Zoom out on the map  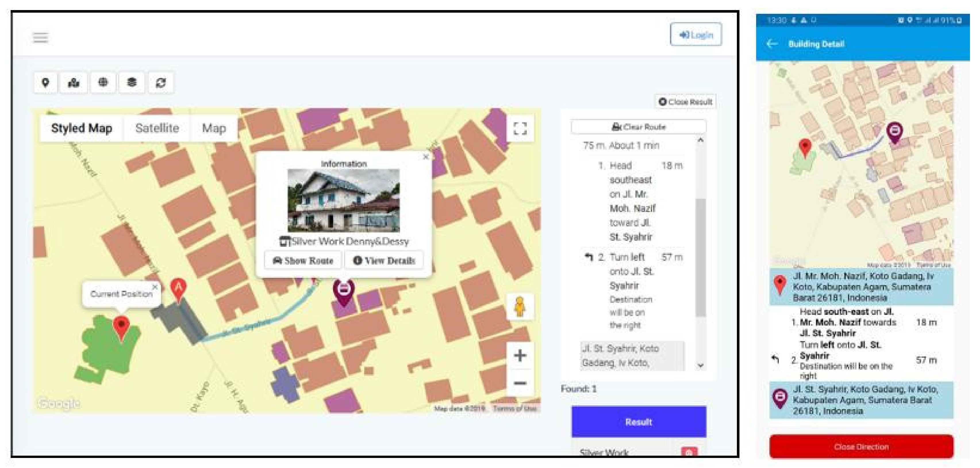520,383
